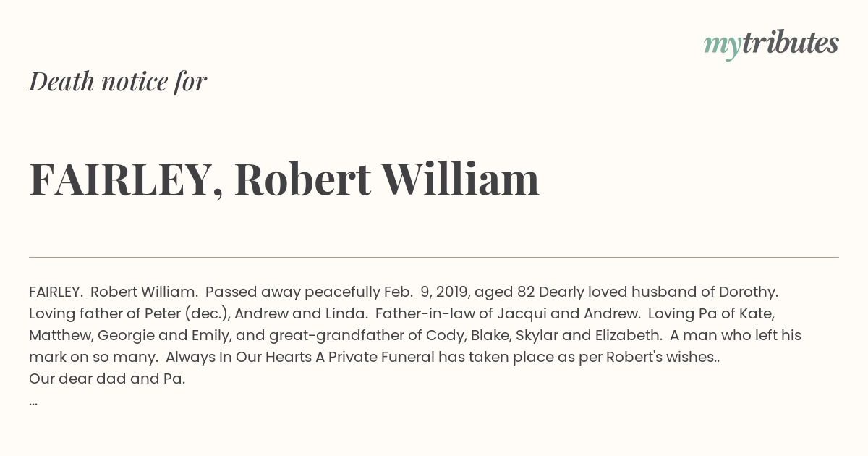Click the 'husband of Dorothy' text
Viewport: 868px width, 456px height.
click(705, 292)
